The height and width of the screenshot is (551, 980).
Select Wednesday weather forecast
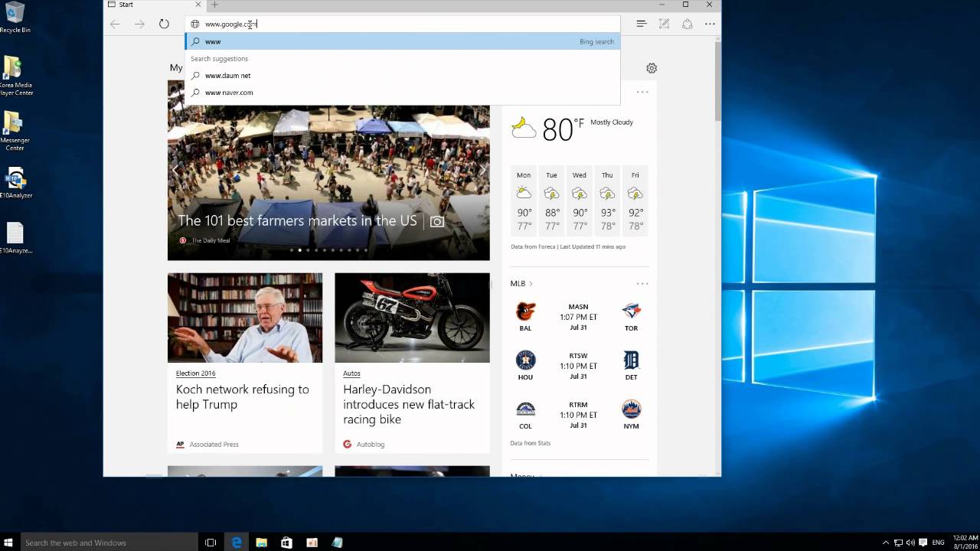(x=580, y=201)
